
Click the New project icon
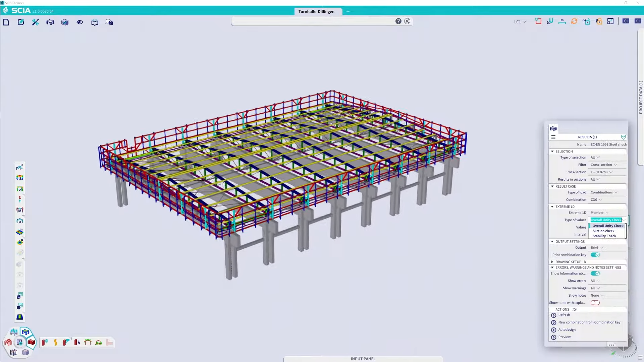coord(6,22)
